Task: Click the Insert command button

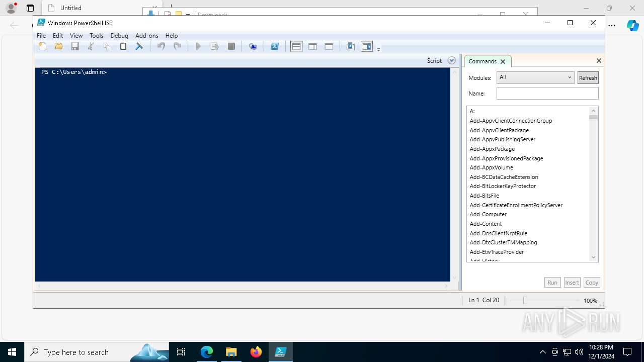Action: tap(572, 283)
